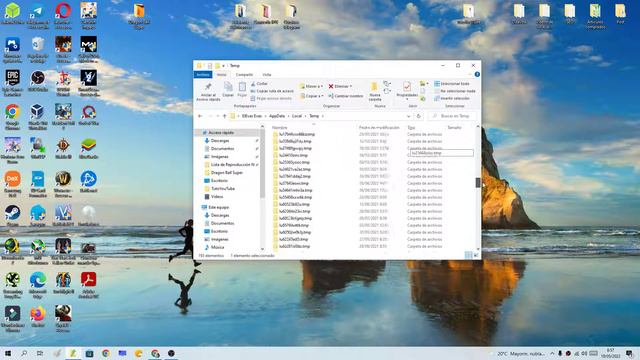Sort by Fecha de modificación column header

[x=379, y=128]
